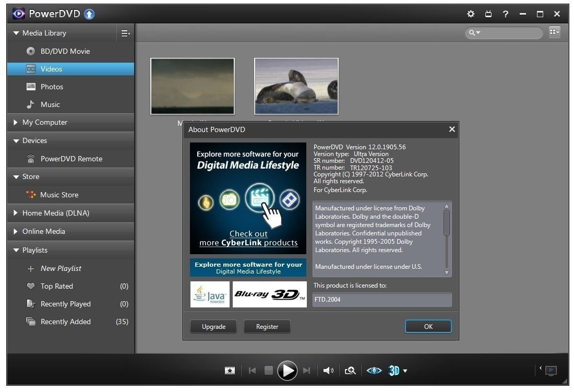Open the PowerDVD settings gear

[x=470, y=14]
